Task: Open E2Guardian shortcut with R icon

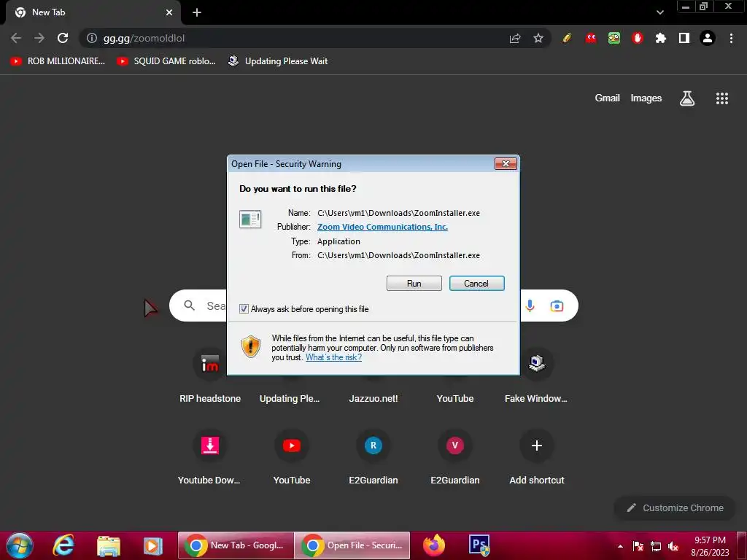Action: pyautogui.click(x=373, y=458)
